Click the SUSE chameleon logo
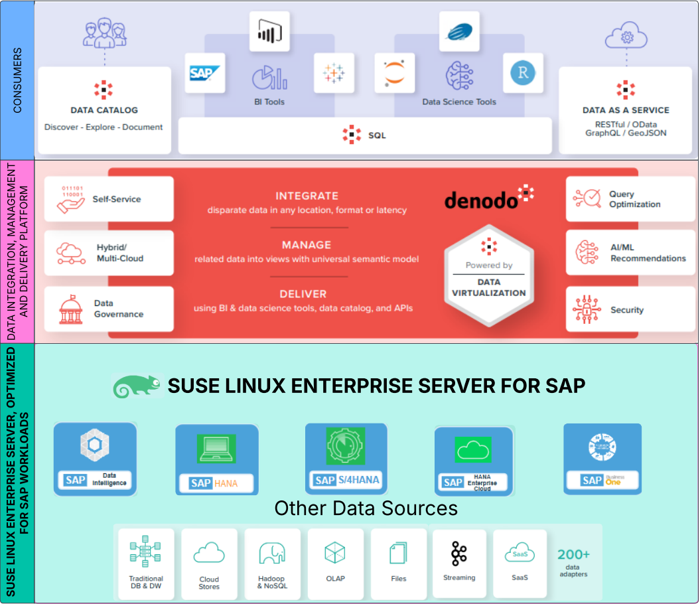The width and height of the screenshot is (700, 604). pos(137,386)
